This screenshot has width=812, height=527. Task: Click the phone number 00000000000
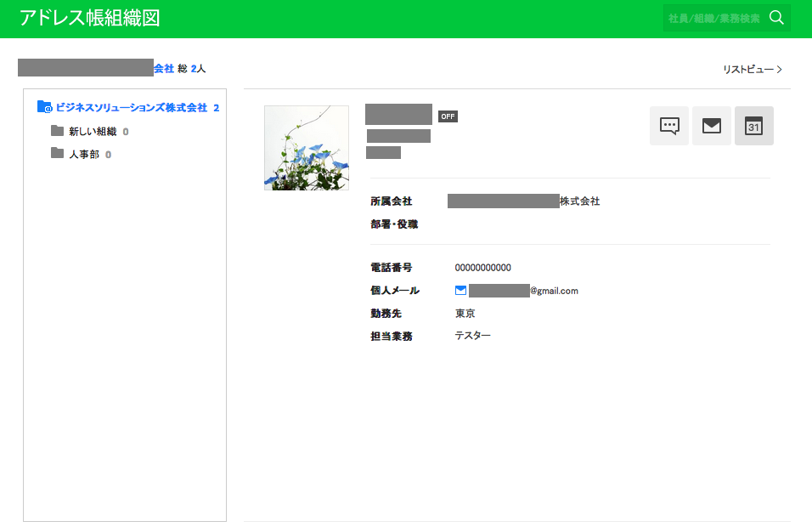tap(483, 268)
